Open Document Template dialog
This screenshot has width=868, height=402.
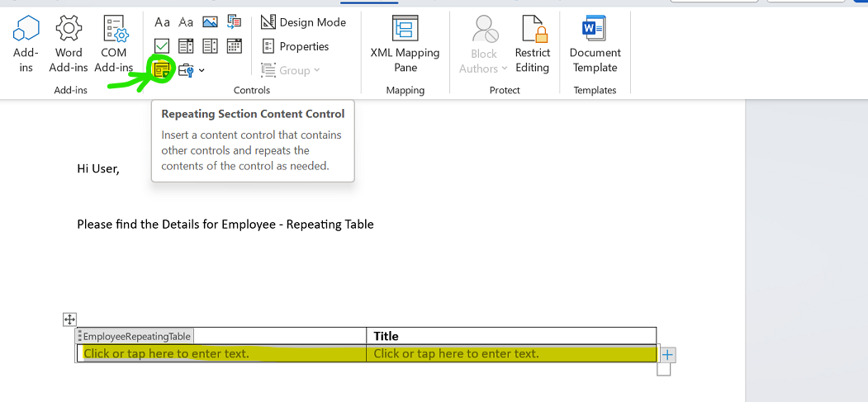(x=595, y=45)
